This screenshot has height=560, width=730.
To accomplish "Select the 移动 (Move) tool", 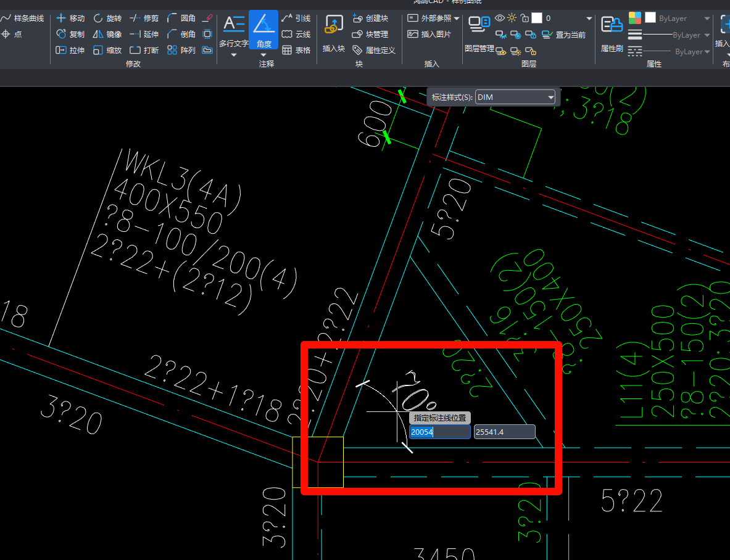I will point(70,19).
